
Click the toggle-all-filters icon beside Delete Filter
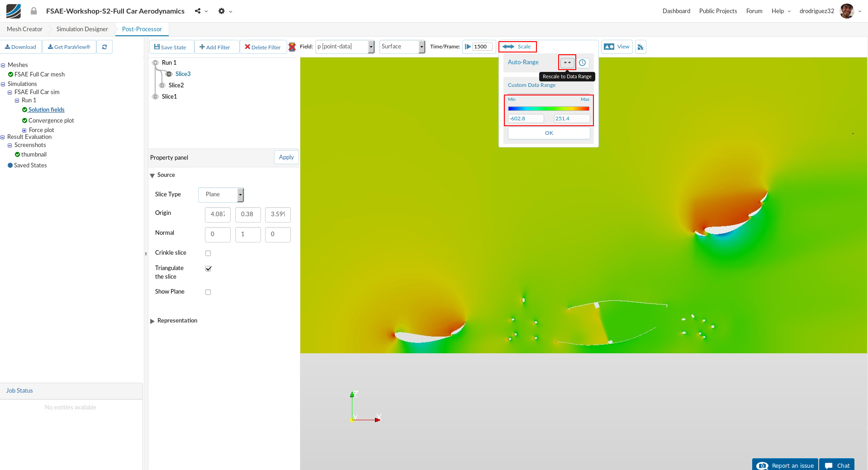click(292, 47)
